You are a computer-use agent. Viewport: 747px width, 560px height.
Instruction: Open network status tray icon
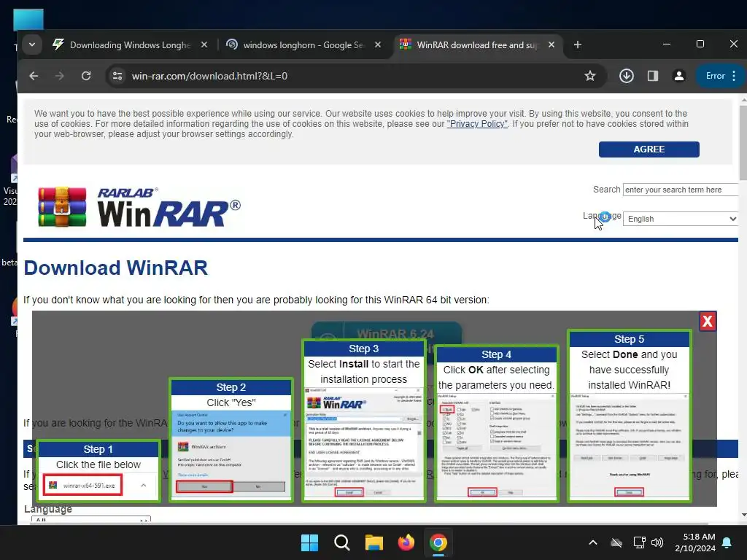(x=639, y=542)
